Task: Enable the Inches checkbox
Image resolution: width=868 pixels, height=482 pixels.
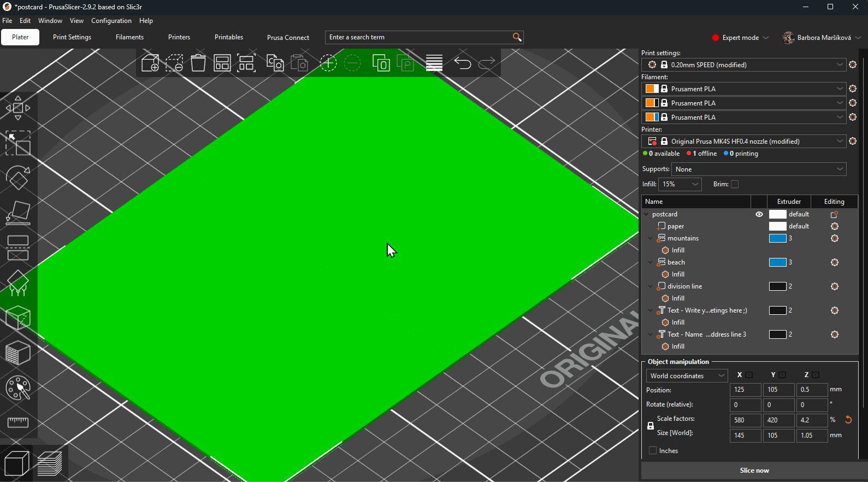Action: click(x=653, y=451)
